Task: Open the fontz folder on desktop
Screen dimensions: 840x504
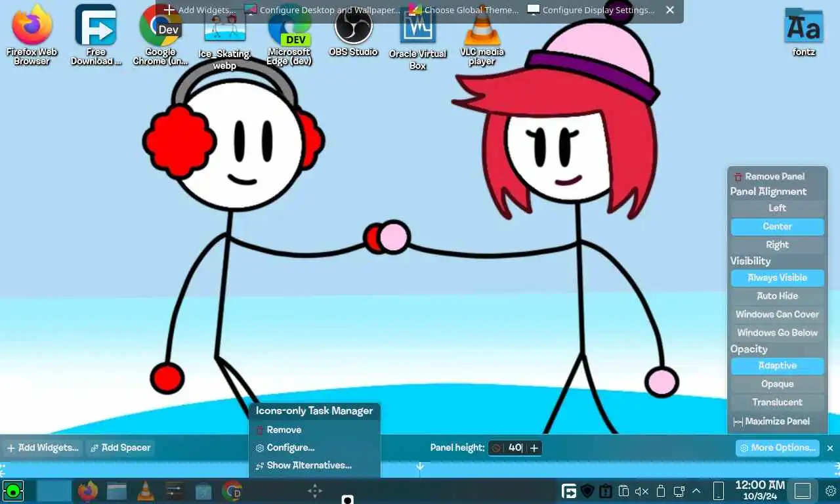Action: (804, 31)
